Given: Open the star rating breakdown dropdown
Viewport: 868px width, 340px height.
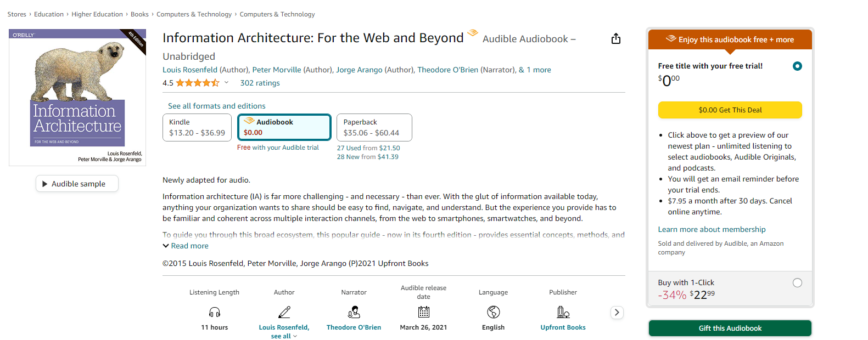Looking at the screenshot, I should [x=226, y=83].
